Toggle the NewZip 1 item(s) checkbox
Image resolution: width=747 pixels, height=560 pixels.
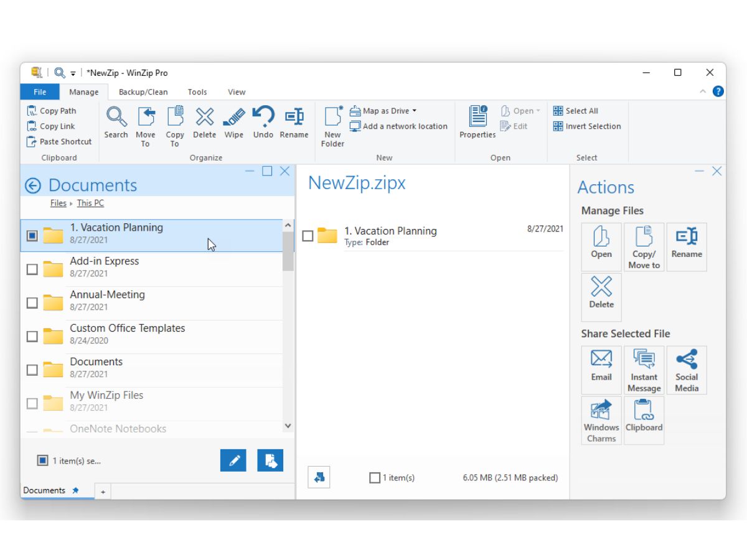(375, 478)
